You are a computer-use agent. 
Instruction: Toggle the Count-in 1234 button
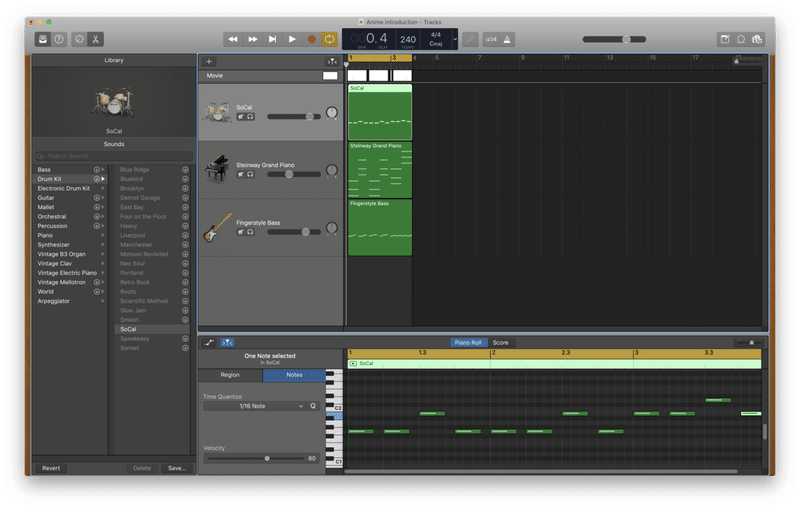pyautogui.click(x=491, y=39)
